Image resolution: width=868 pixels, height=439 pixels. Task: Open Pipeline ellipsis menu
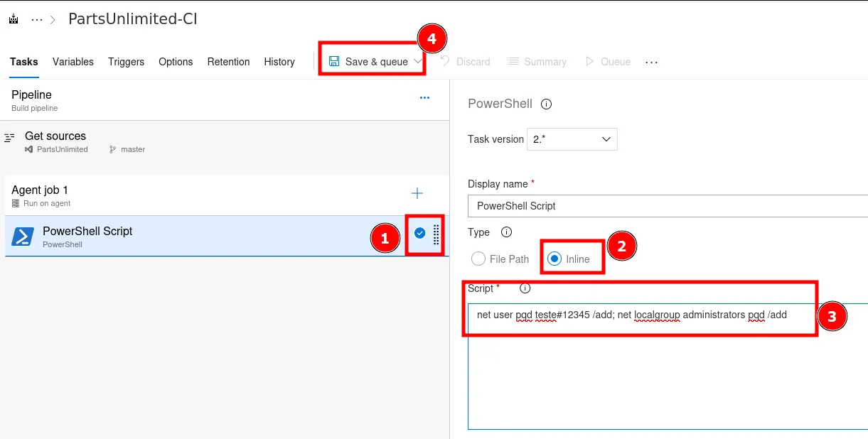424,98
